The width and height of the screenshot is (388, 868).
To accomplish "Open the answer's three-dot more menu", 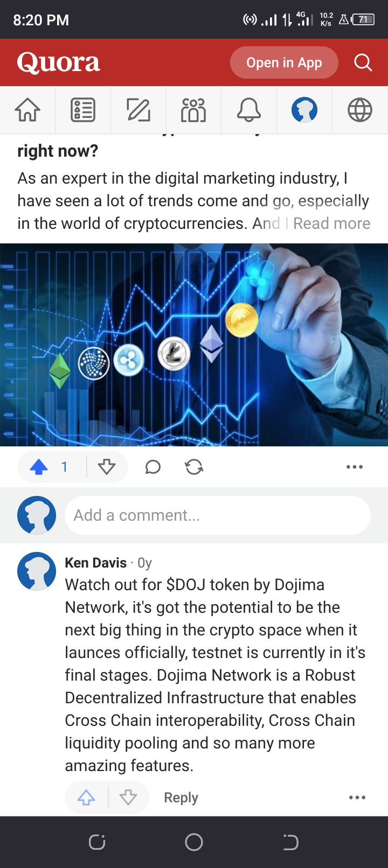I will click(x=355, y=467).
